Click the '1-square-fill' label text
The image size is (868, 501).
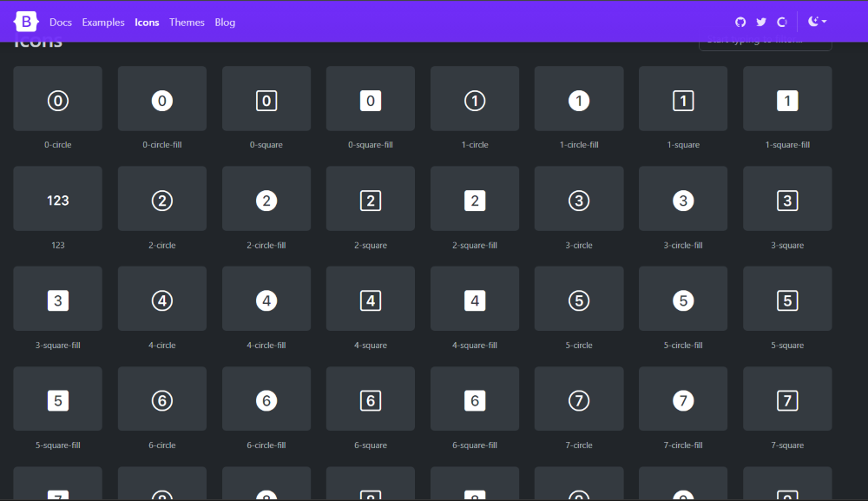click(x=787, y=144)
